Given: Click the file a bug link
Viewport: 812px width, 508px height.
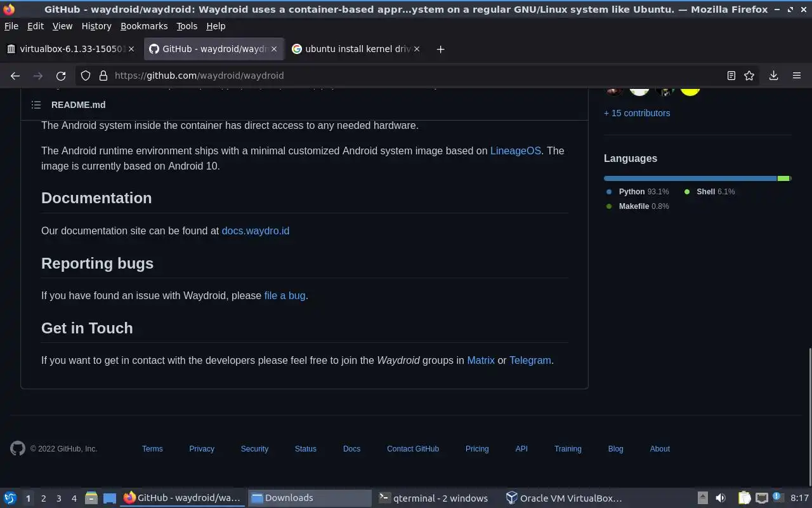Looking at the screenshot, I should pos(284,295).
